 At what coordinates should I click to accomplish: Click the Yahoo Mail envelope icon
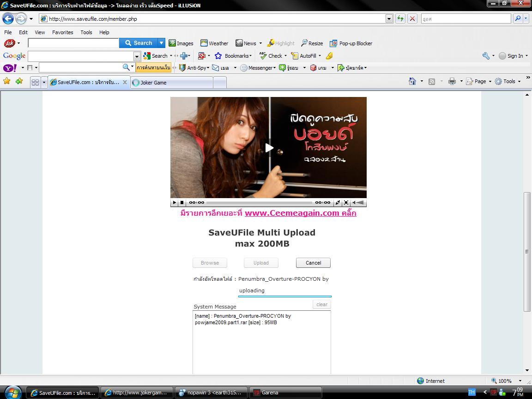click(x=216, y=67)
